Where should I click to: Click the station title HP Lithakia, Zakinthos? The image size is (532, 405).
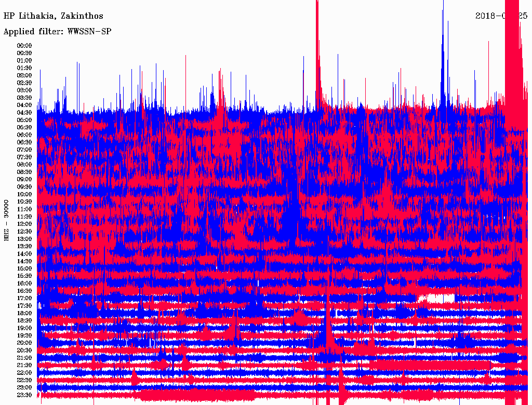[53, 16]
